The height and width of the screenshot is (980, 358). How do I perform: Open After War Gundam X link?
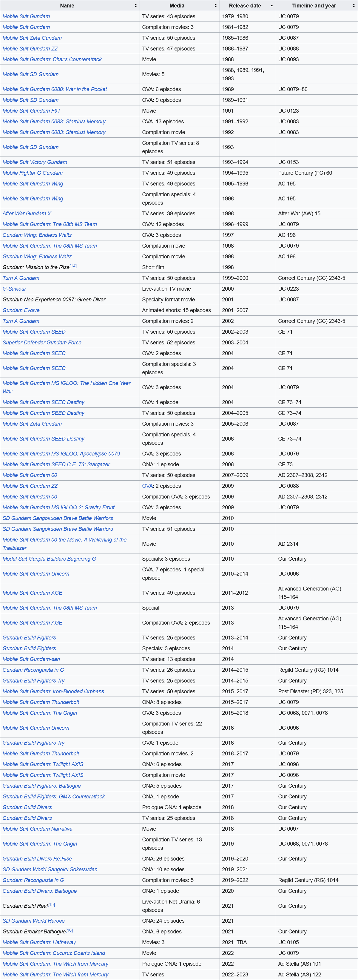pyautogui.click(x=27, y=214)
